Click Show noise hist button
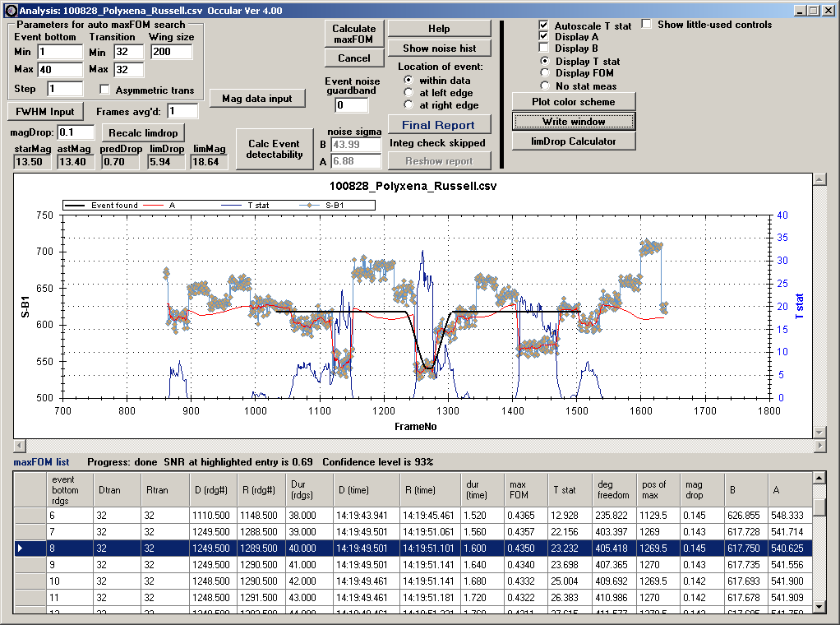The image size is (840, 625). coord(439,49)
